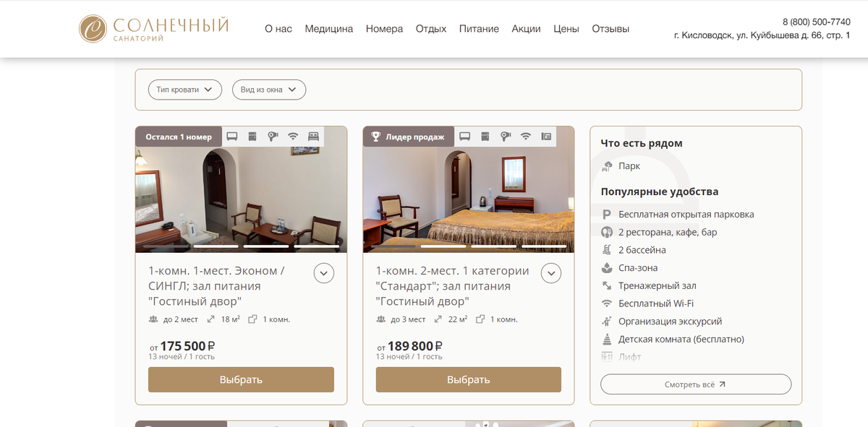Go to the Номера section

pos(384,29)
